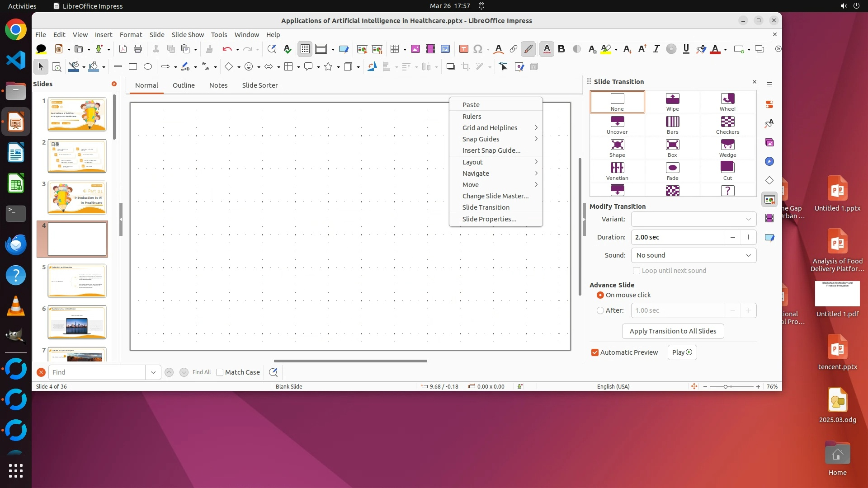Select the slide 6 thumbnail
The height and width of the screenshot is (488, 868).
pyautogui.click(x=77, y=322)
